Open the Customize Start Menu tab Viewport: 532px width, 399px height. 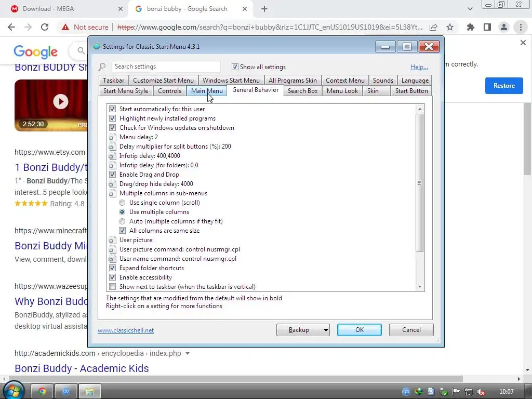click(163, 81)
